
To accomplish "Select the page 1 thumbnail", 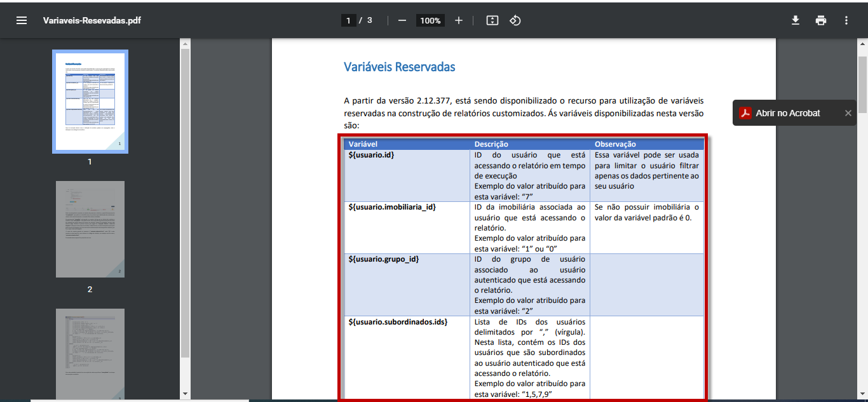I will click(x=90, y=102).
